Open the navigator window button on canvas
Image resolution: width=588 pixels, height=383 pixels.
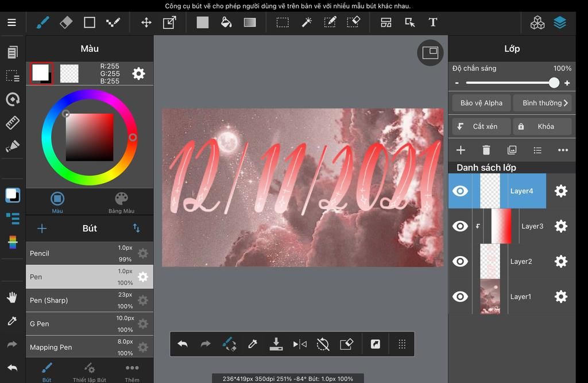[430, 52]
